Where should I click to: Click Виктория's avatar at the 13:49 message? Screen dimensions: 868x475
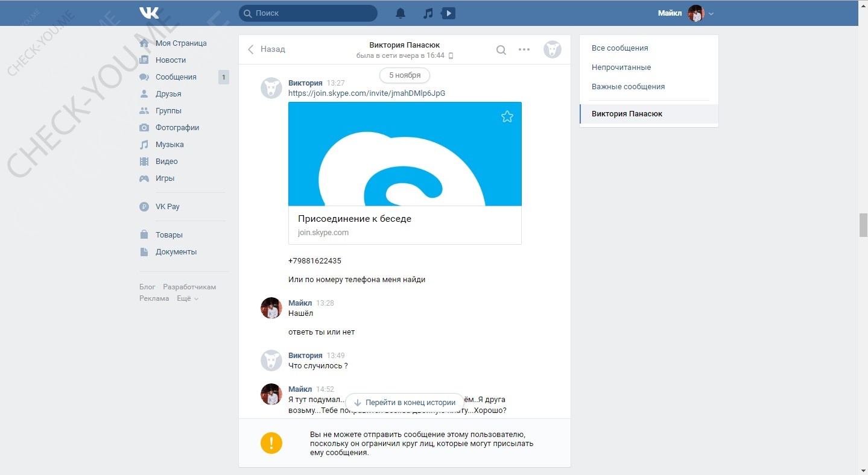(x=271, y=360)
